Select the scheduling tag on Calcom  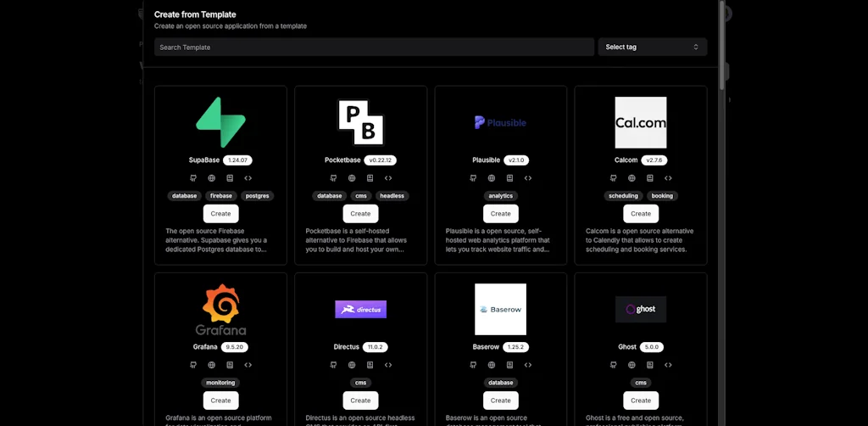click(x=623, y=196)
